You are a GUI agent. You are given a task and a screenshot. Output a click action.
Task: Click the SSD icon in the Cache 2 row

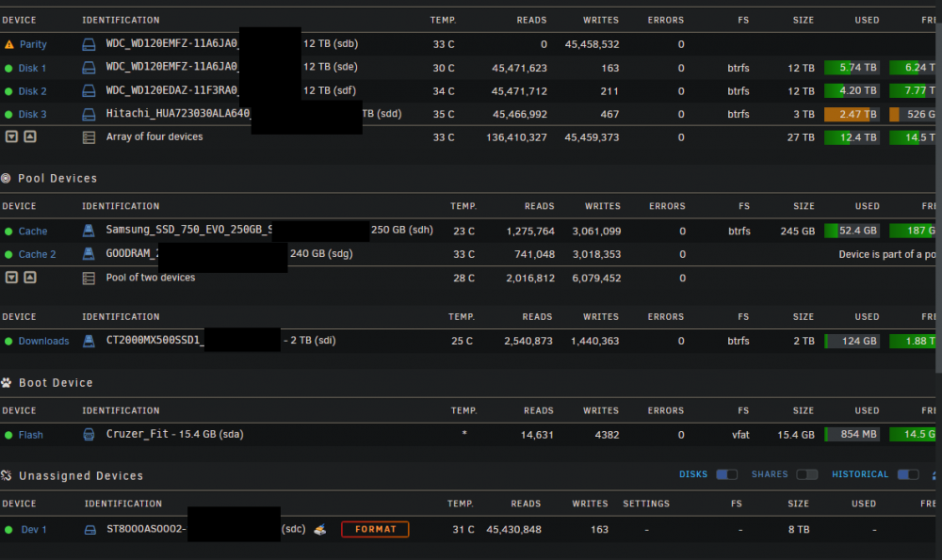(89, 254)
